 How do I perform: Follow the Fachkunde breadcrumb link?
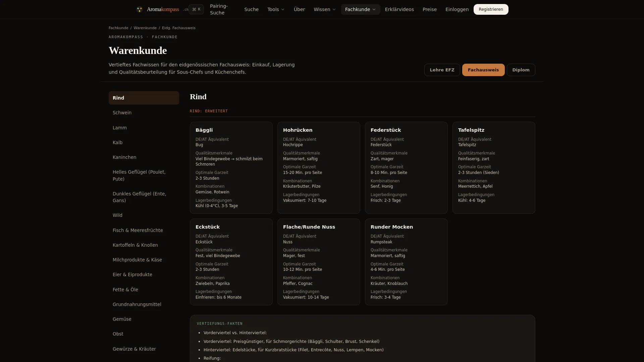118,28
